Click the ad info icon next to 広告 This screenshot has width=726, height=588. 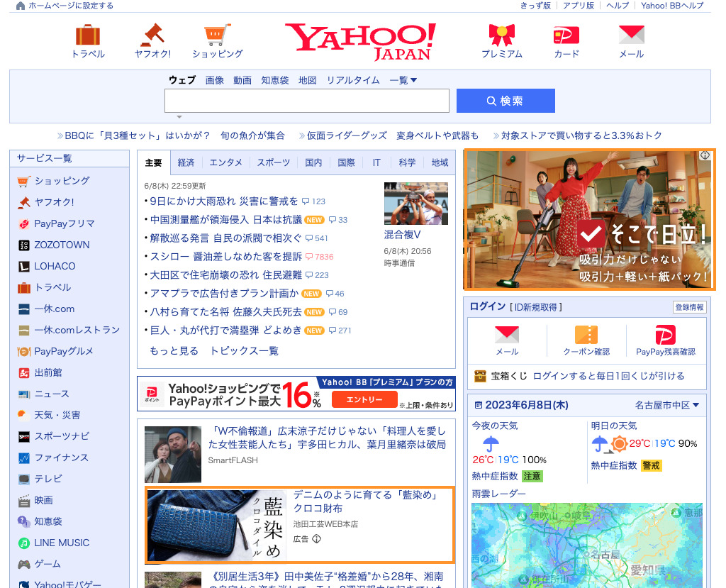point(317,539)
